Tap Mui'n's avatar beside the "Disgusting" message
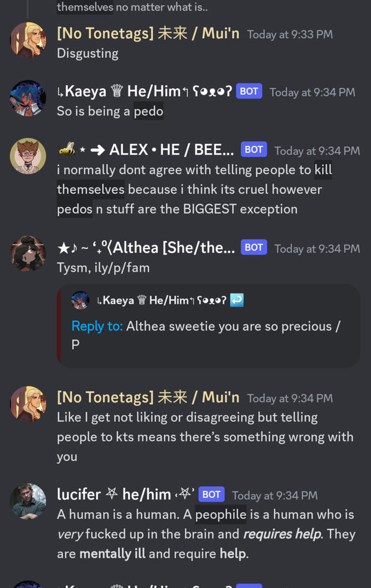Viewport: 371px width, 588px height. (28, 40)
